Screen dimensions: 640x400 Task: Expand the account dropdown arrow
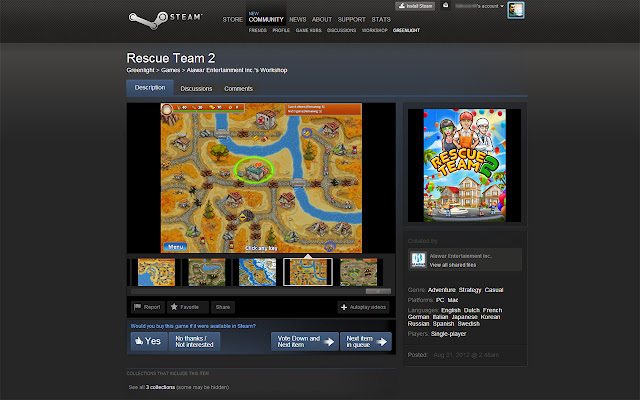[502, 6]
